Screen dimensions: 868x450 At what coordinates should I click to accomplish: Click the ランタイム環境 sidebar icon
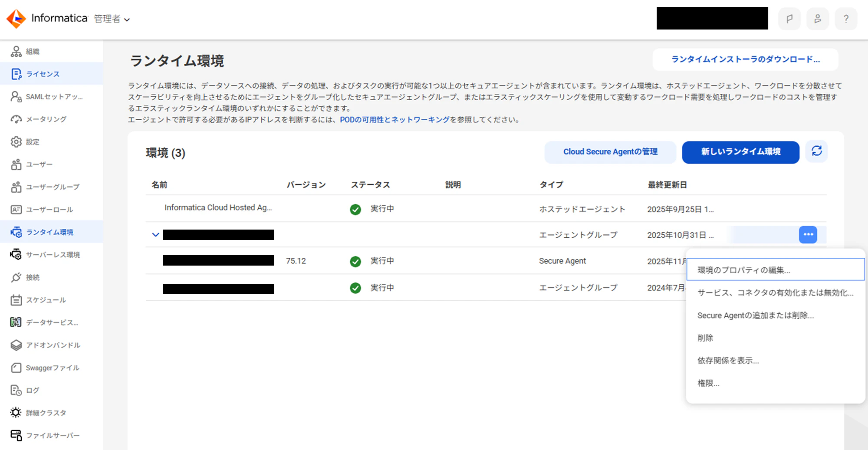[x=16, y=232]
